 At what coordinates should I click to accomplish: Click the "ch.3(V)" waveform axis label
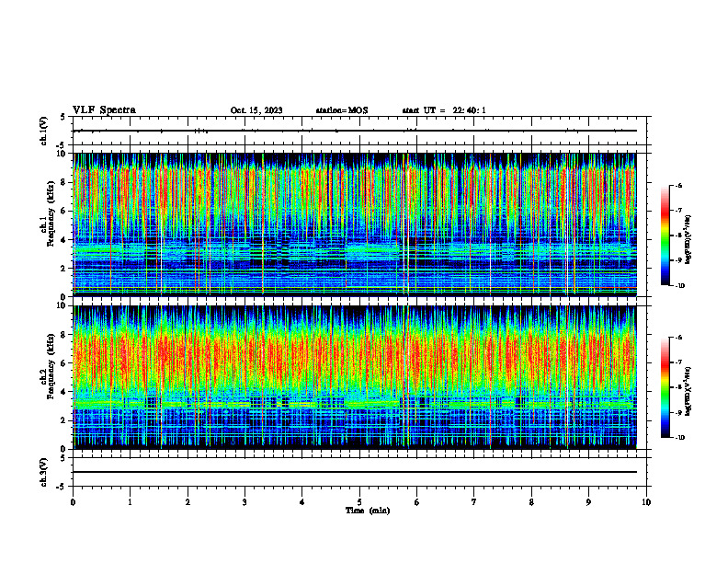point(44,472)
